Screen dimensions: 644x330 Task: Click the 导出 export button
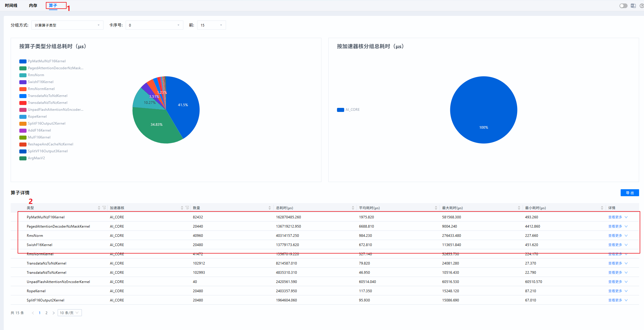tap(630, 193)
